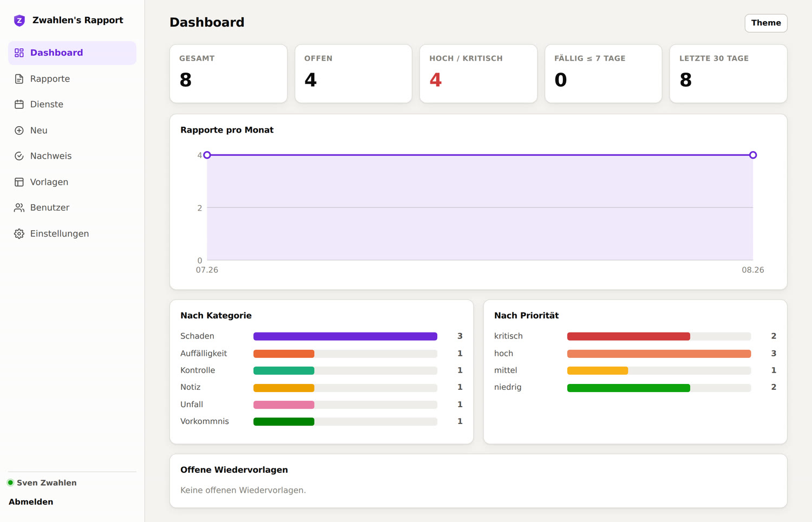Click the purple Schaden category bar
This screenshot has width=812, height=522.
(x=345, y=336)
